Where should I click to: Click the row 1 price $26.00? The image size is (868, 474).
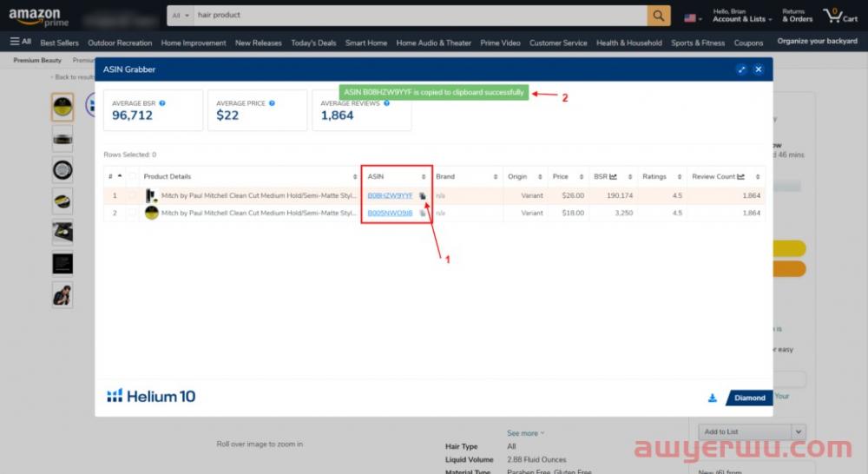tap(572, 195)
